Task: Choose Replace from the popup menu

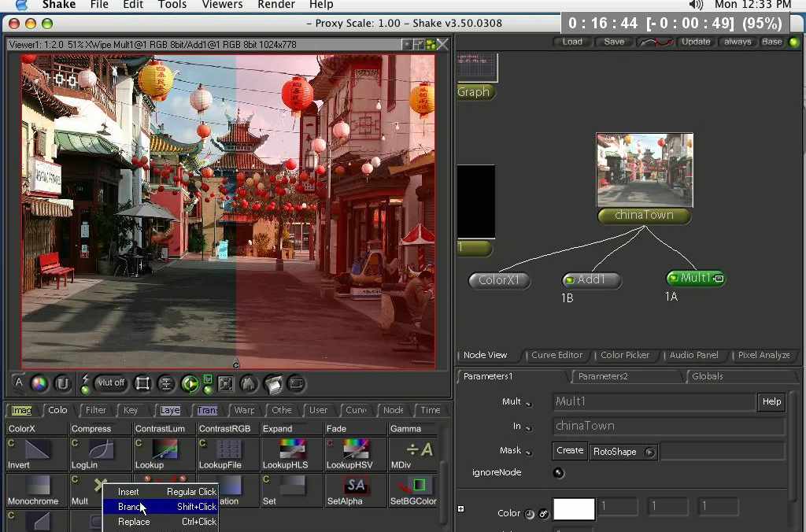Action: tap(161, 522)
